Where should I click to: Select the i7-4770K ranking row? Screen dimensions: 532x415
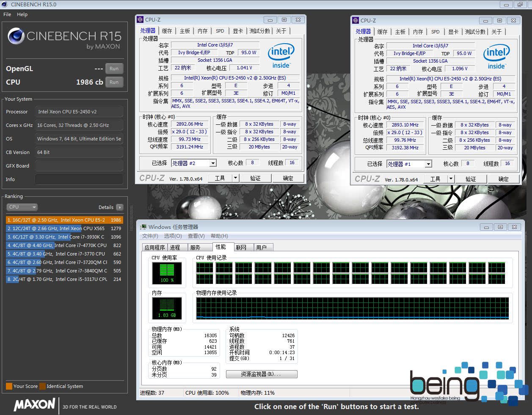pyautogui.click(x=64, y=245)
